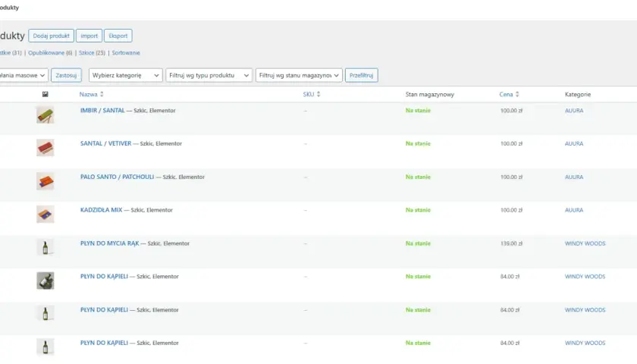The height and width of the screenshot is (364, 637).
Task: Open PALO SANTO / PATCHOULI product link
Action: point(117,177)
